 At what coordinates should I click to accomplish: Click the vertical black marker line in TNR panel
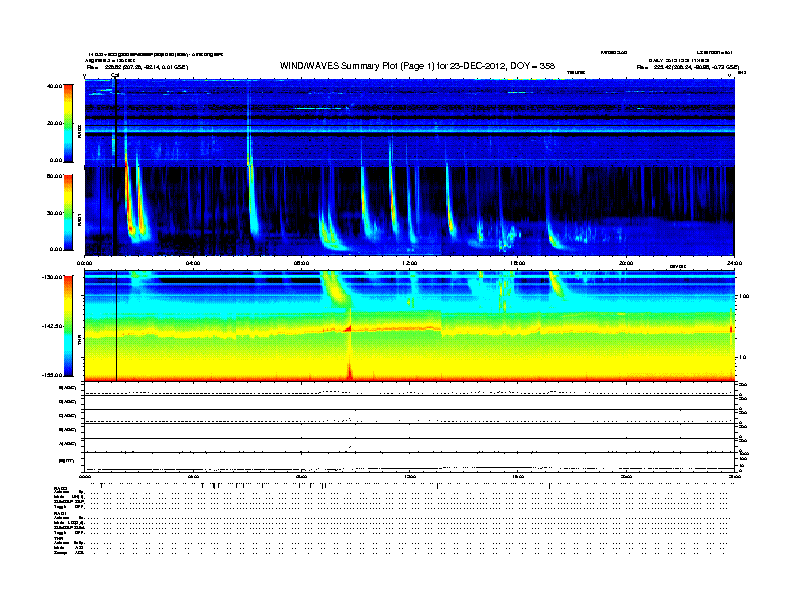[117, 326]
